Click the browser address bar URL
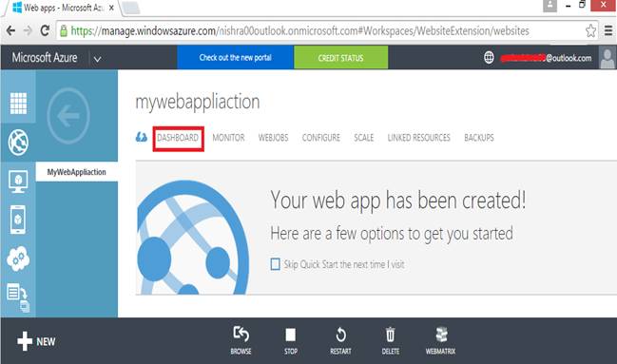Image resolution: width=617 pixels, height=364 pixels. point(299,30)
